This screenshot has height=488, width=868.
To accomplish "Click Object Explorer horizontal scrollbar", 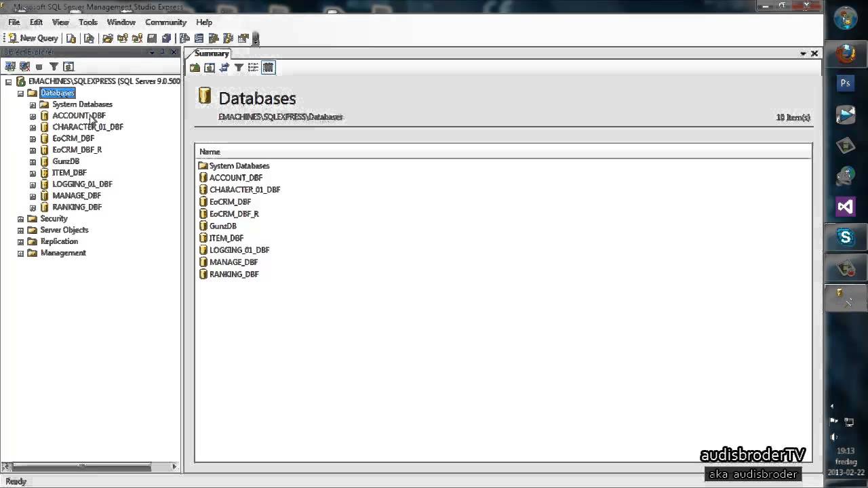I will (x=82, y=466).
